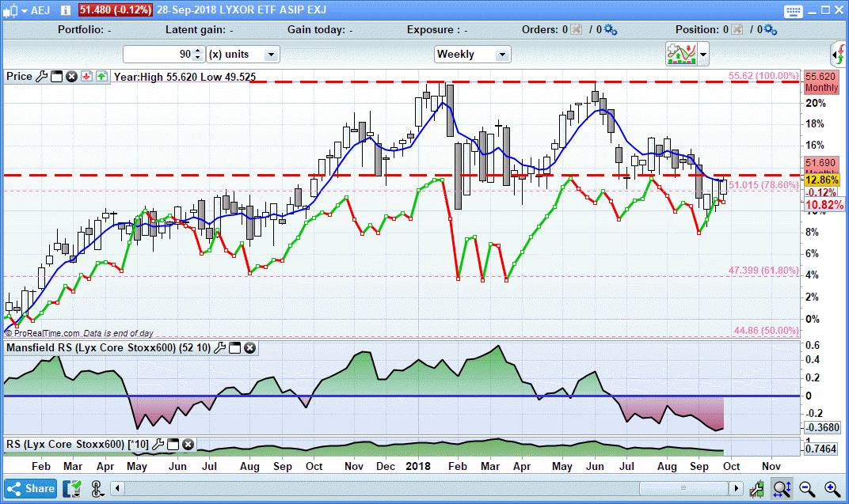
Task: Open the cursor mode pointer icon
Action: point(97,489)
